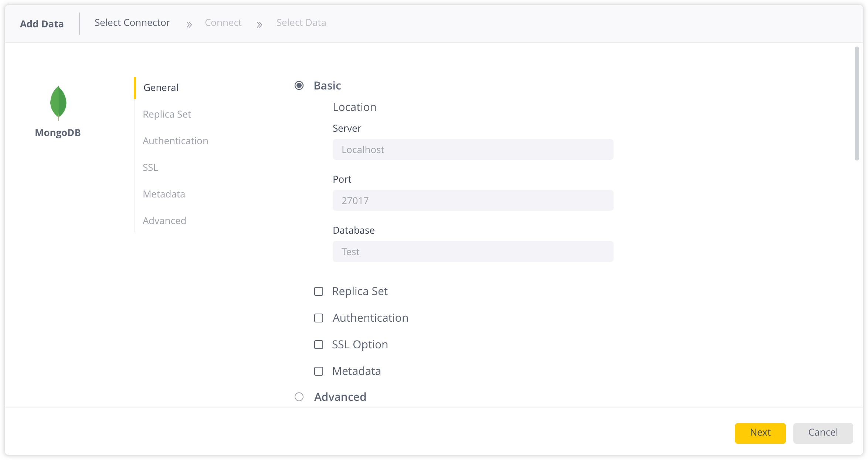This screenshot has width=868, height=460.
Task: Open the Metadata sidebar section
Action: pos(164,194)
